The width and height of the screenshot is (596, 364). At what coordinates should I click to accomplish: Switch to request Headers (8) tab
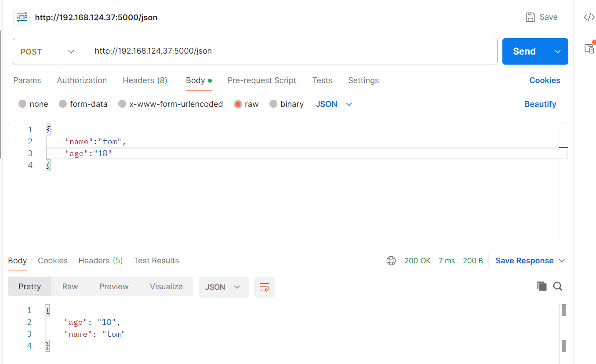pos(145,80)
